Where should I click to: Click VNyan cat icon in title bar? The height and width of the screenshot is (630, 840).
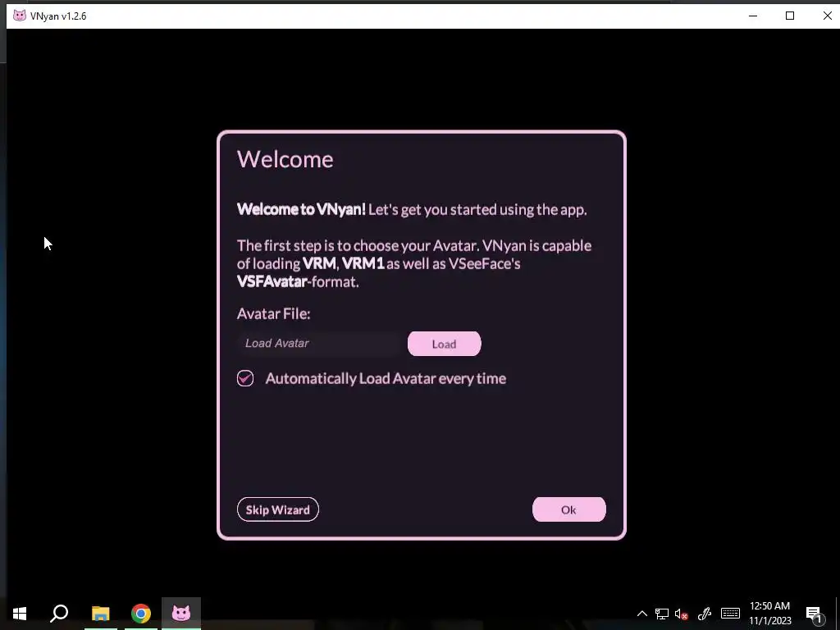(x=20, y=16)
